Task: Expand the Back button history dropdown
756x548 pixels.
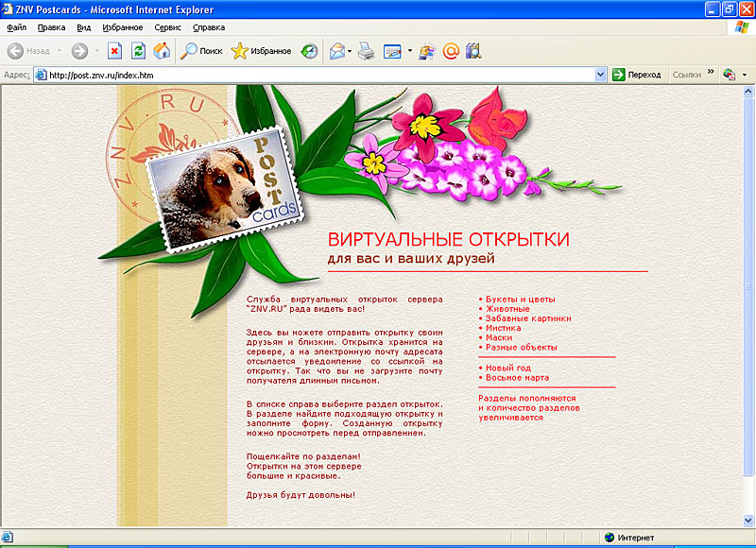Action: coord(59,51)
